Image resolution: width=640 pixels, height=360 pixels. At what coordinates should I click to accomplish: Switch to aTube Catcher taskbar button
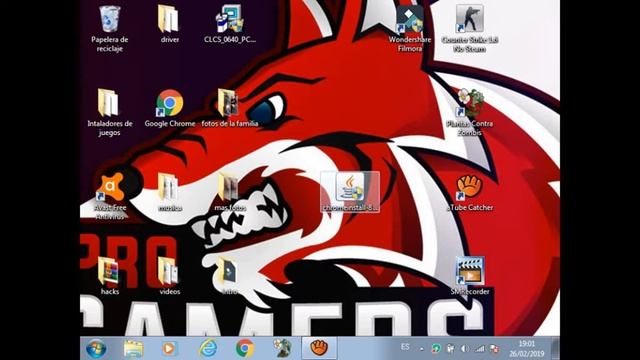[319, 348]
